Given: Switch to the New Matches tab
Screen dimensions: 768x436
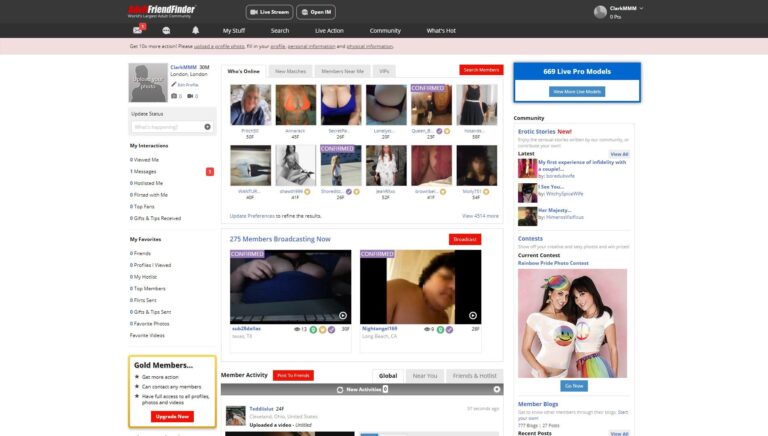Looking at the screenshot, I should [x=290, y=72].
